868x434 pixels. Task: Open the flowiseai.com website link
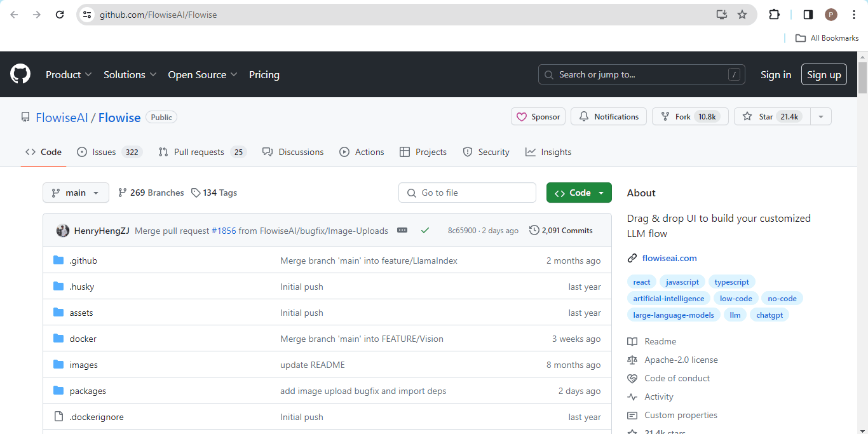[x=669, y=258]
